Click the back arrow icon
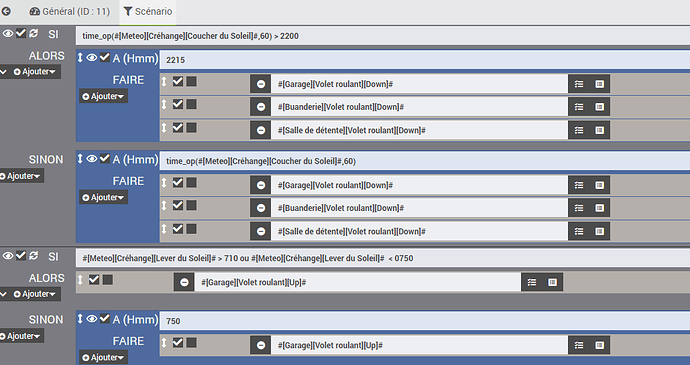690x365 pixels. click(6, 11)
